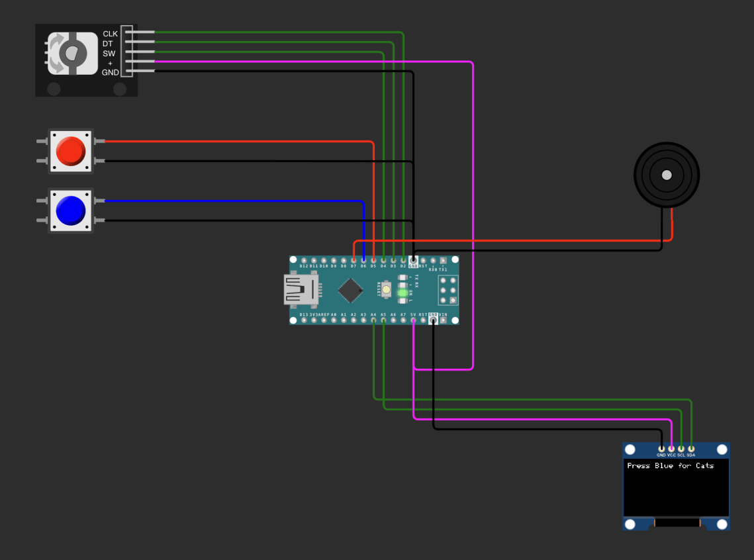
Task: Click the Nano TX1 pin
Action: [x=443, y=261]
